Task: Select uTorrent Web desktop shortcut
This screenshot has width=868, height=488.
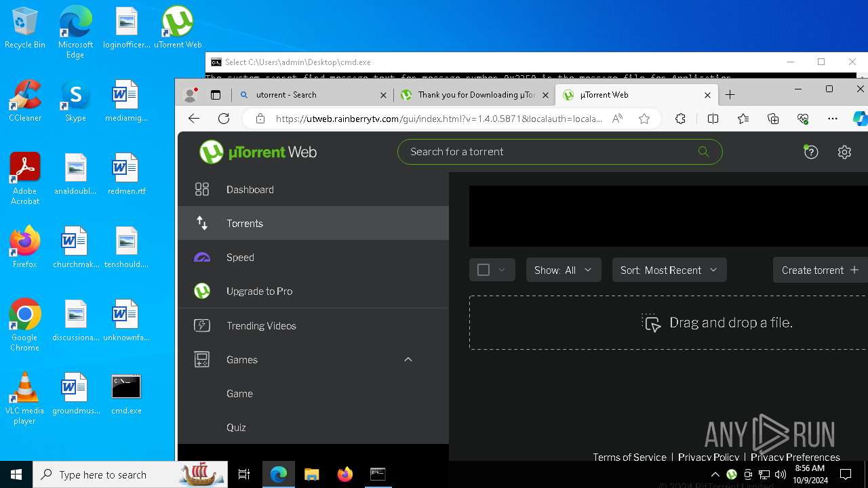Action: pos(178,28)
